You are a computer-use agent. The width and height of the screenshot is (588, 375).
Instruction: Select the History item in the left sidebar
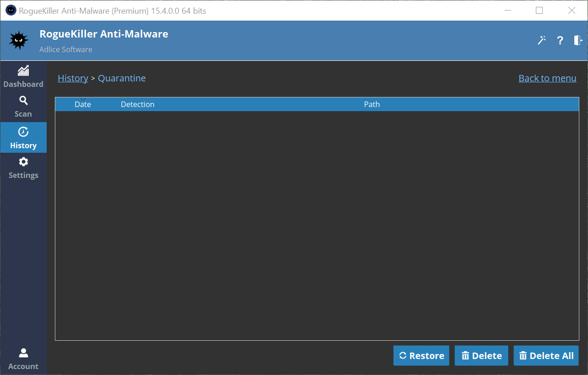click(x=23, y=138)
